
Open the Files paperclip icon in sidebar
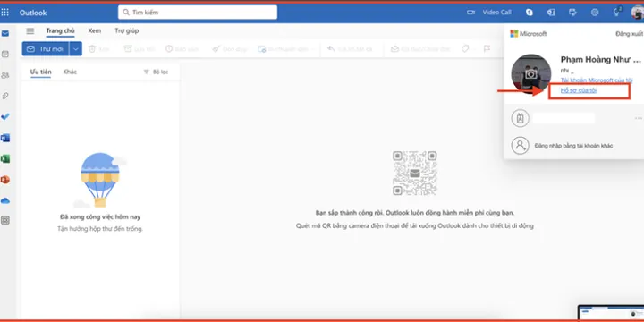(x=5, y=96)
